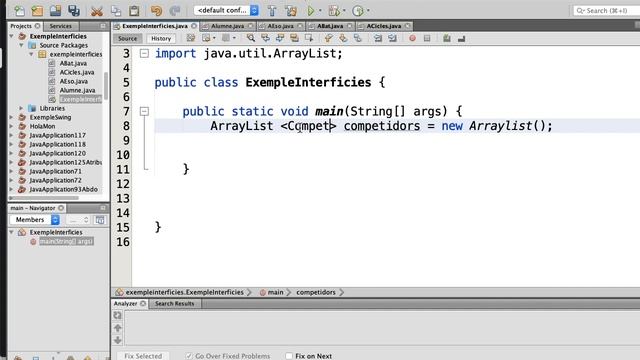640x360 pixels.
Task: Click the Next Bookmark icon
Action: coord(343,38)
